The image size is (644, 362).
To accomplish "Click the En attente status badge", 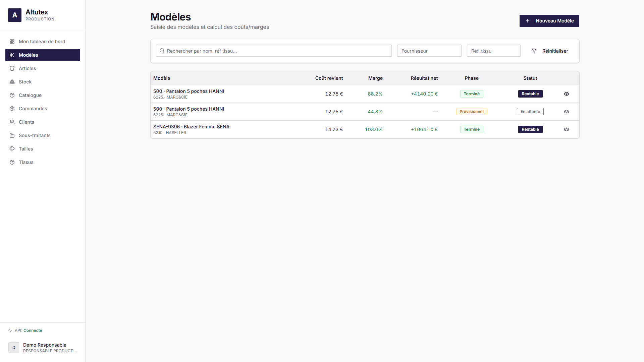I will (x=530, y=112).
